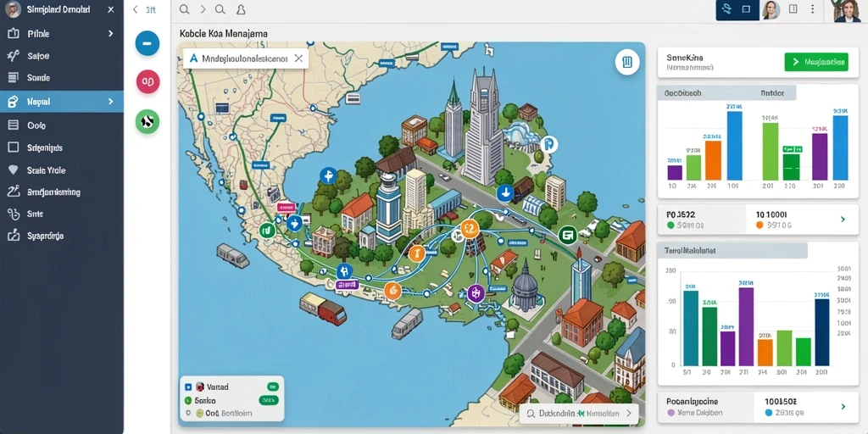This screenshot has height=434, width=868.
Task: Click the blue minus circle button
Action: (x=147, y=43)
